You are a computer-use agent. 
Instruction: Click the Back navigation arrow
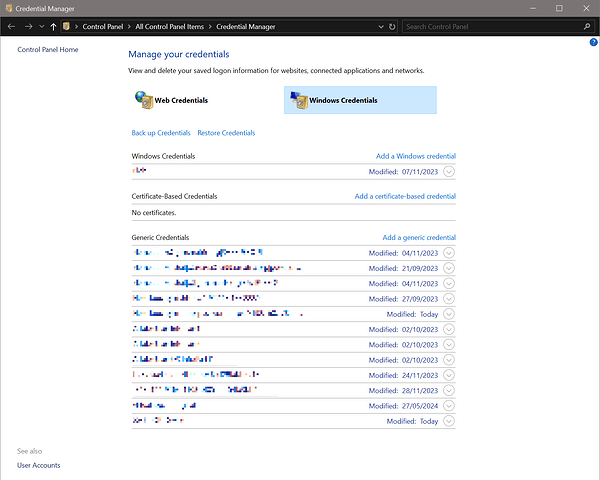[x=11, y=26]
